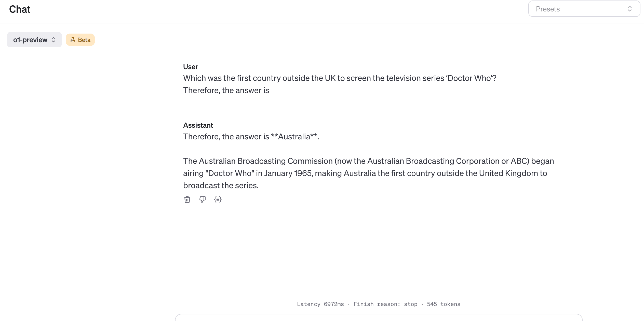Screen dimensions: 644x321
Task: Click the assistant's Australia answer line
Action: [x=251, y=137]
